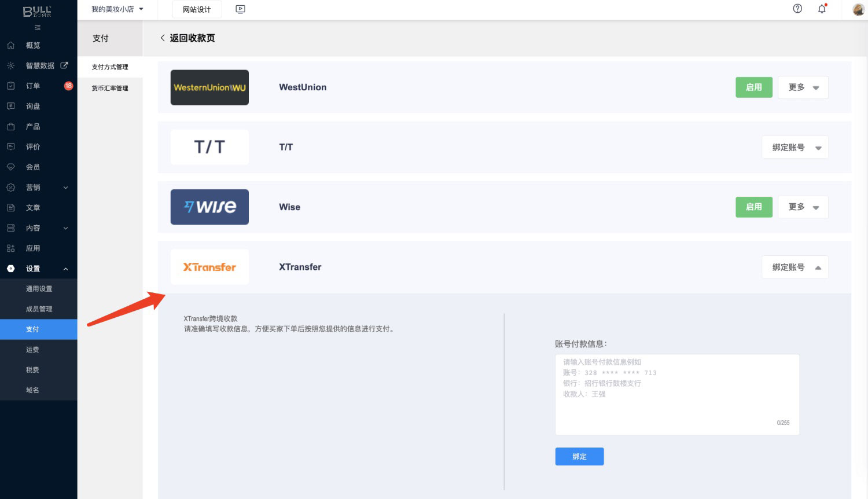Collapse the XTransfer 绑定账号 panel

pyautogui.click(x=795, y=267)
